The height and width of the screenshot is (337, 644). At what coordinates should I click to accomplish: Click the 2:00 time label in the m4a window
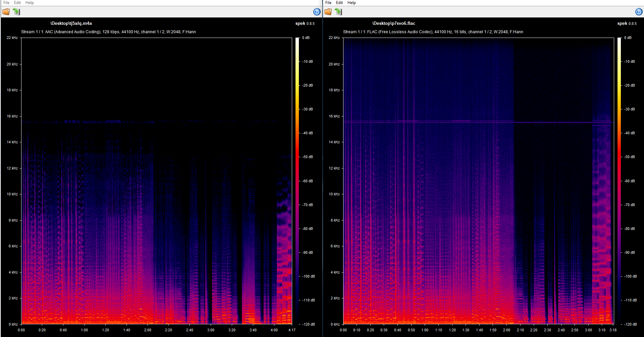click(x=148, y=330)
